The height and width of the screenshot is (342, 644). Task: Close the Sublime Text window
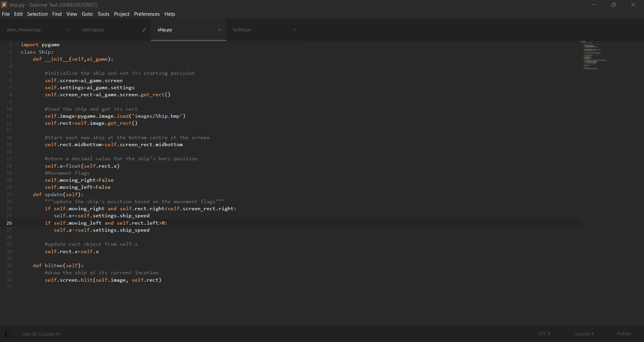633,5
